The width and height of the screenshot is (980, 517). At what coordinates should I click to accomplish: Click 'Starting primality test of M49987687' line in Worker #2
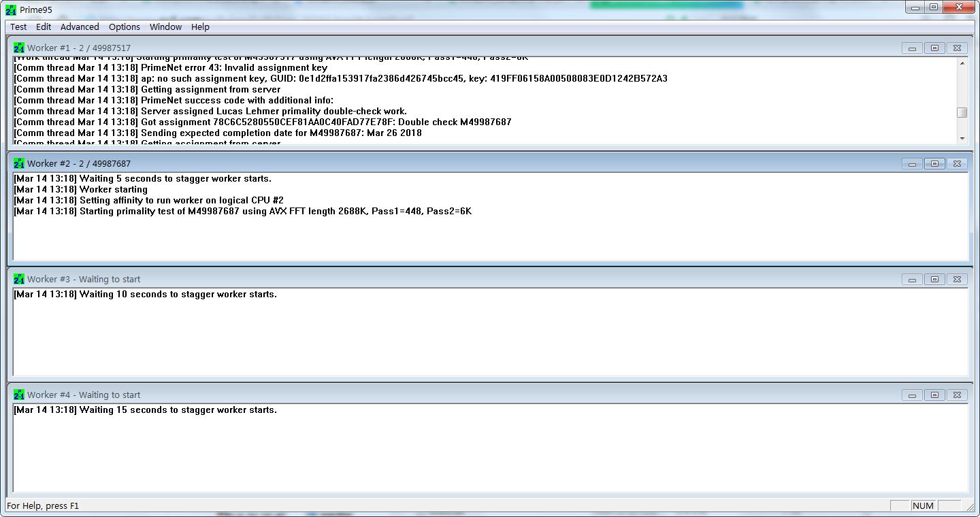(x=242, y=211)
